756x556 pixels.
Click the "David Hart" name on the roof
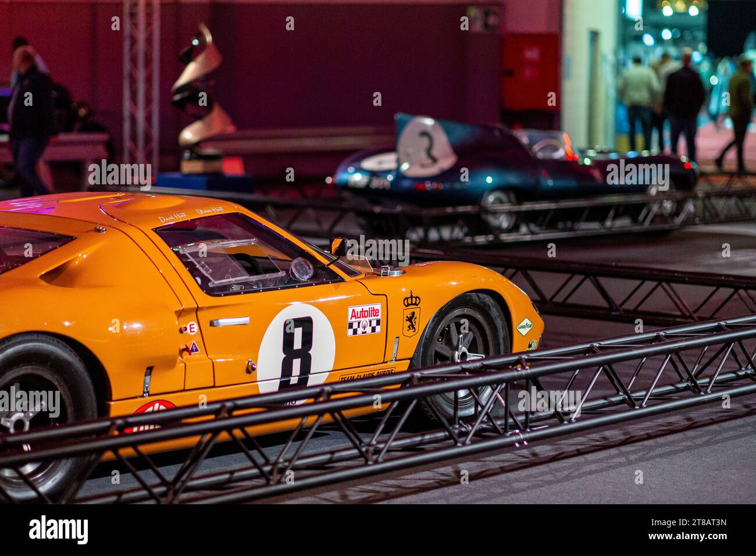point(173,217)
